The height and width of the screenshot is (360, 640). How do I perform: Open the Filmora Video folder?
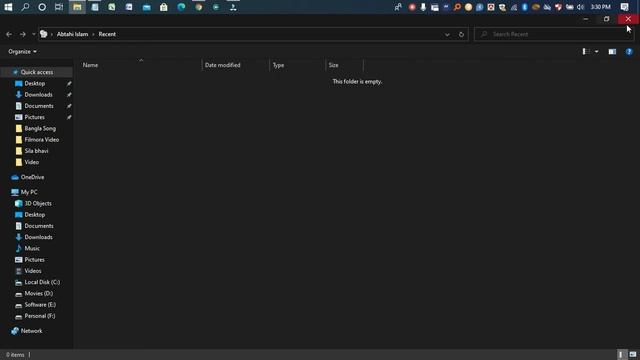click(42, 140)
